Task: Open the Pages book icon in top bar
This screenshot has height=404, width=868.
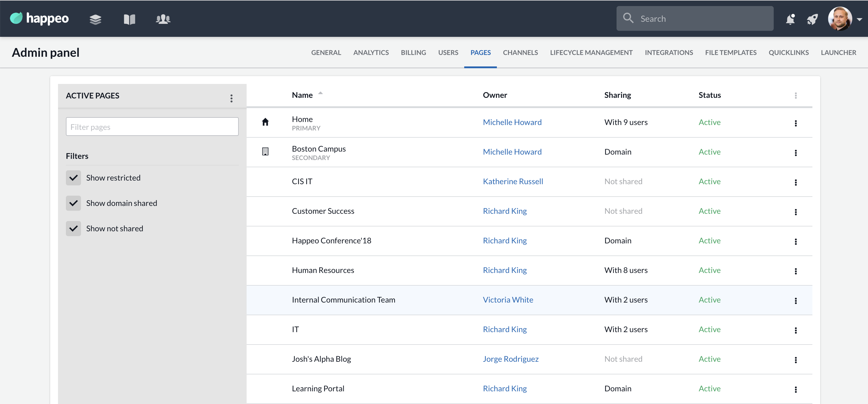Action: coord(129,19)
